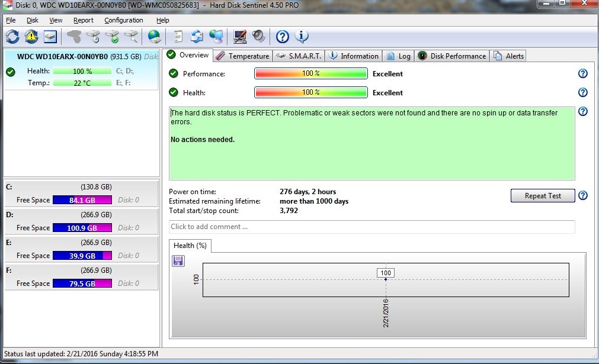
Task: Click the C: free space 84.1 GB bar
Action: click(x=82, y=200)
